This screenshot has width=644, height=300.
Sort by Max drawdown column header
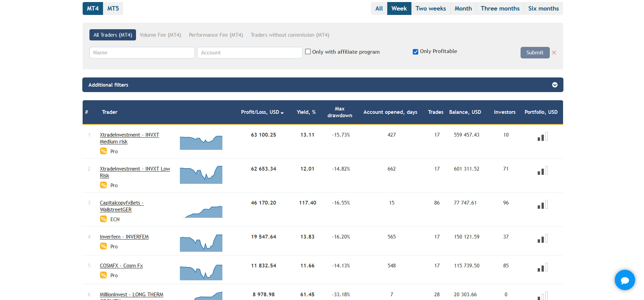point(340,112)
